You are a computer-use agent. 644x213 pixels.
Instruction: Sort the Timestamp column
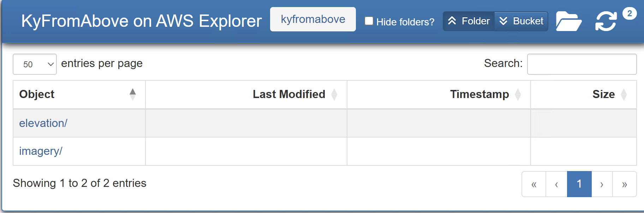[518, 94]
